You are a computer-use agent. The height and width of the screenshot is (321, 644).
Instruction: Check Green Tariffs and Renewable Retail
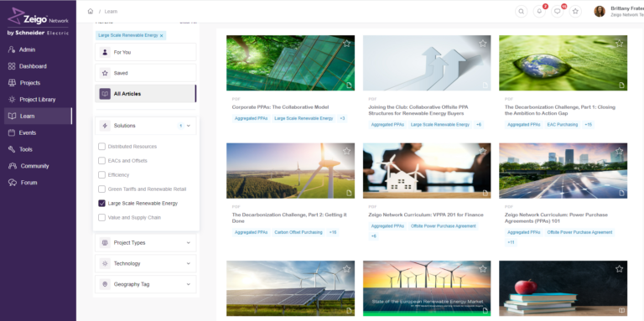pyautogui.click(x=101, y=189)
